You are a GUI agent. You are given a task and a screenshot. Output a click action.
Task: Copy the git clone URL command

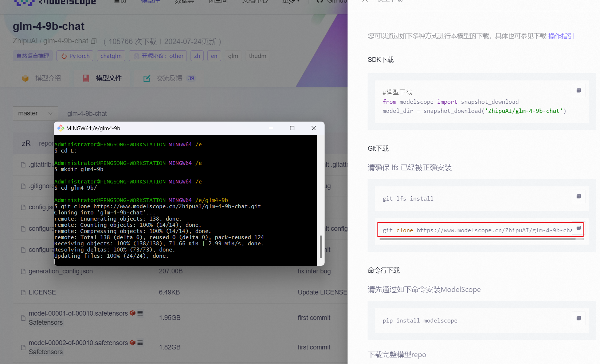(578, 227)
